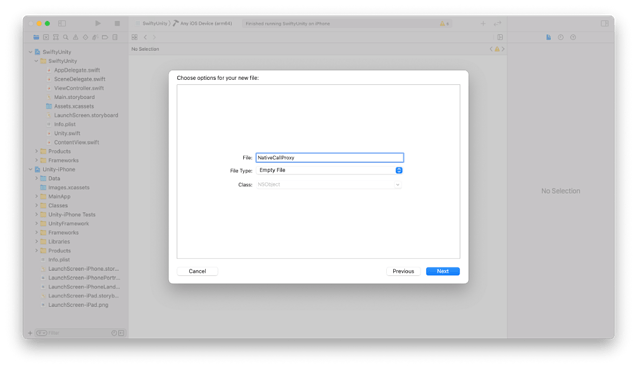Viewport: 637px width, 368px height.
Task: Click the Stop button in toolbar
Action: pyautogui.click(x=117, y=24)
